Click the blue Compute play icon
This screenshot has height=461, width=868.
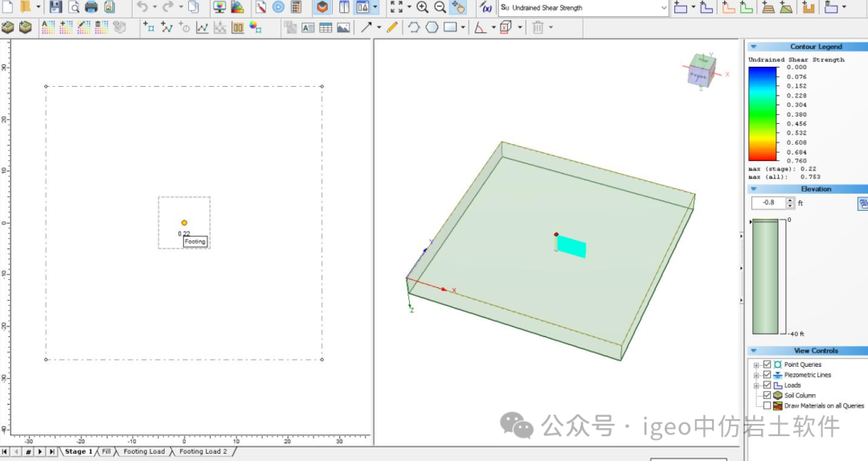[278, 7]
